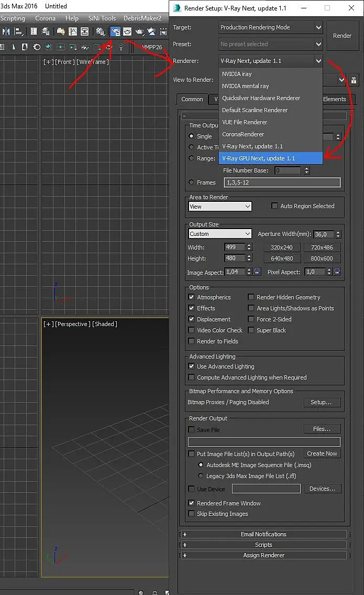The image size is (364, 595).
Task: Enable Force 2-Sided checkbox
Action: click(251, 319)
